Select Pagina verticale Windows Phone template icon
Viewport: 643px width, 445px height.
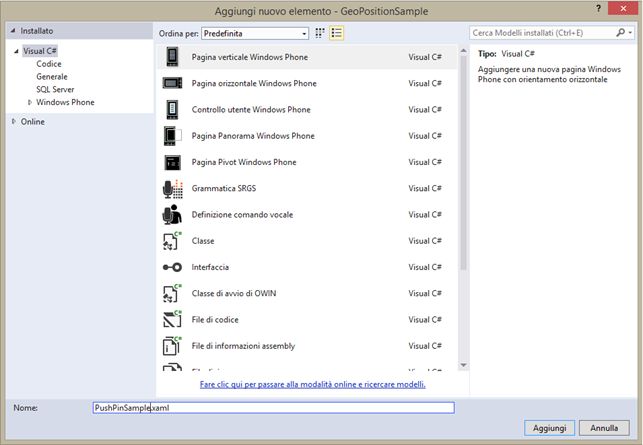point(172,57)
